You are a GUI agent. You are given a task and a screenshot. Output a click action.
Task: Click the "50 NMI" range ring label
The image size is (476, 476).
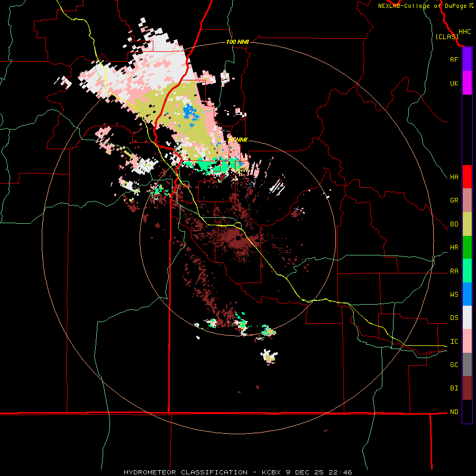[x=237, y=140]
